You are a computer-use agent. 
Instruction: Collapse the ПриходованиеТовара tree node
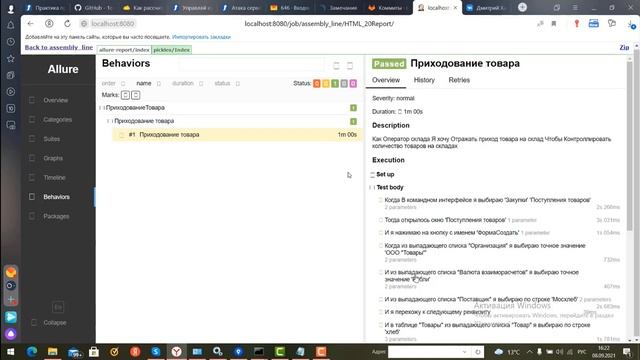[x=229, y=108]
